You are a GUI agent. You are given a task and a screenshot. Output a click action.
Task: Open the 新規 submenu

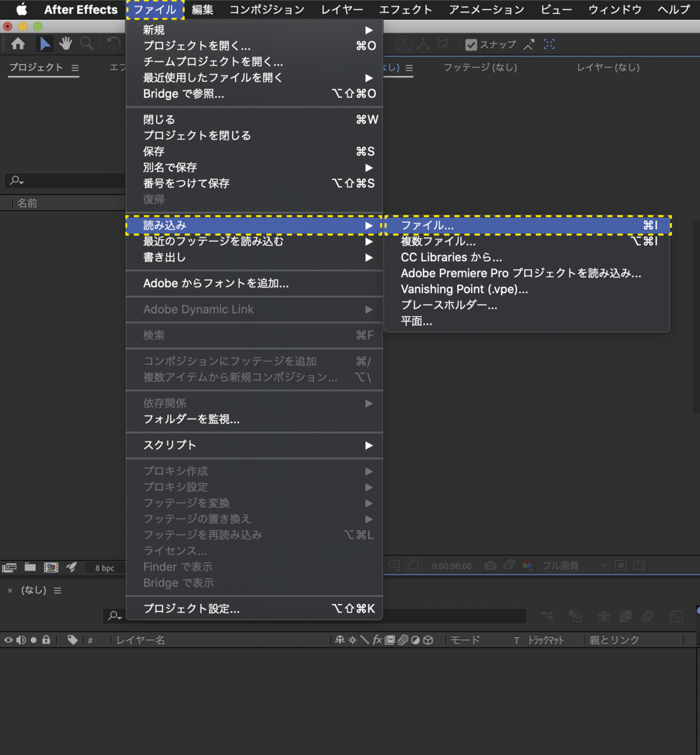tap(254, 30)
